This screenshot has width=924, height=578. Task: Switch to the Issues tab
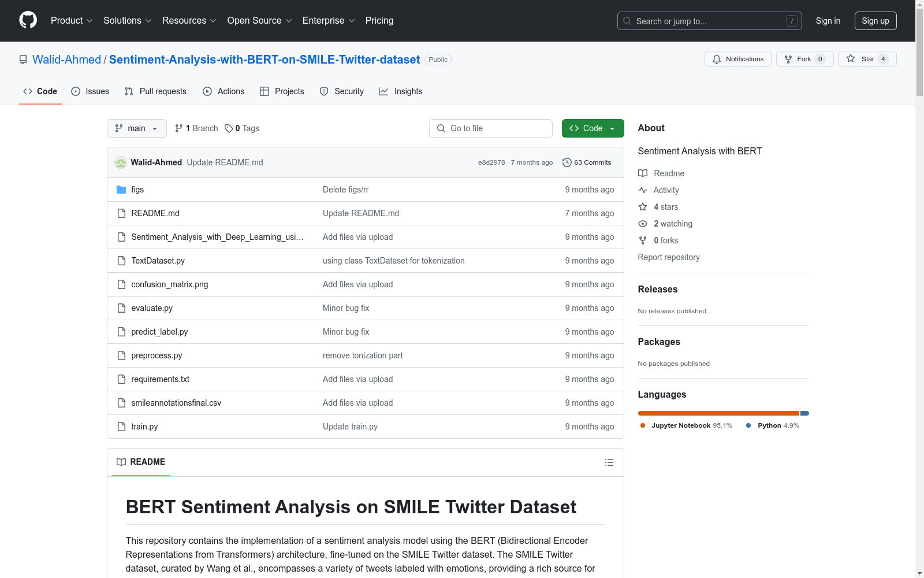90,91
